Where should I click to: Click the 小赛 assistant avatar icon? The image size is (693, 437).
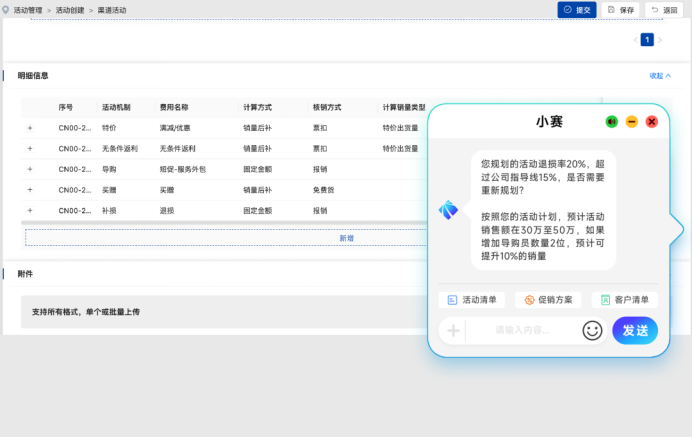[x=448, y=209]
